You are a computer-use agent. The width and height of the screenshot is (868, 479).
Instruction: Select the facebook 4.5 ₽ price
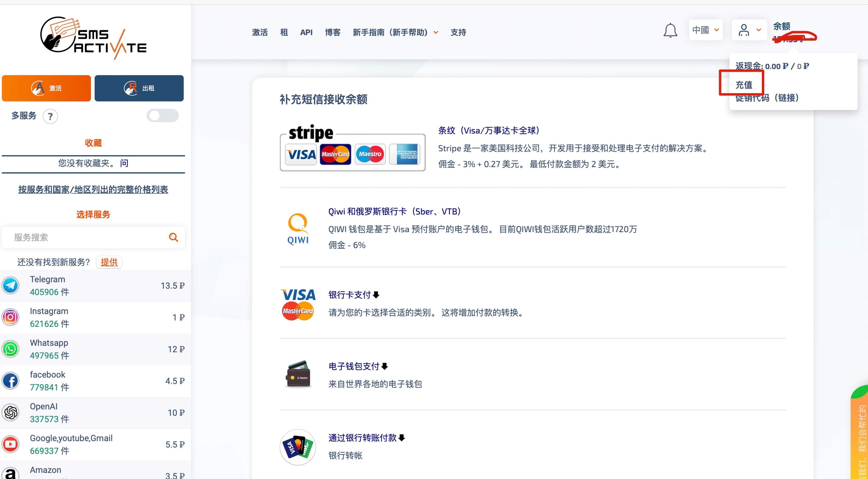point(175,381)
